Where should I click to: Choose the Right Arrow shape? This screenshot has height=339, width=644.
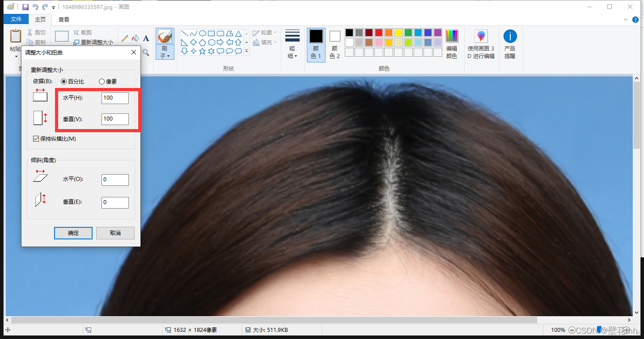pos(220,42)
